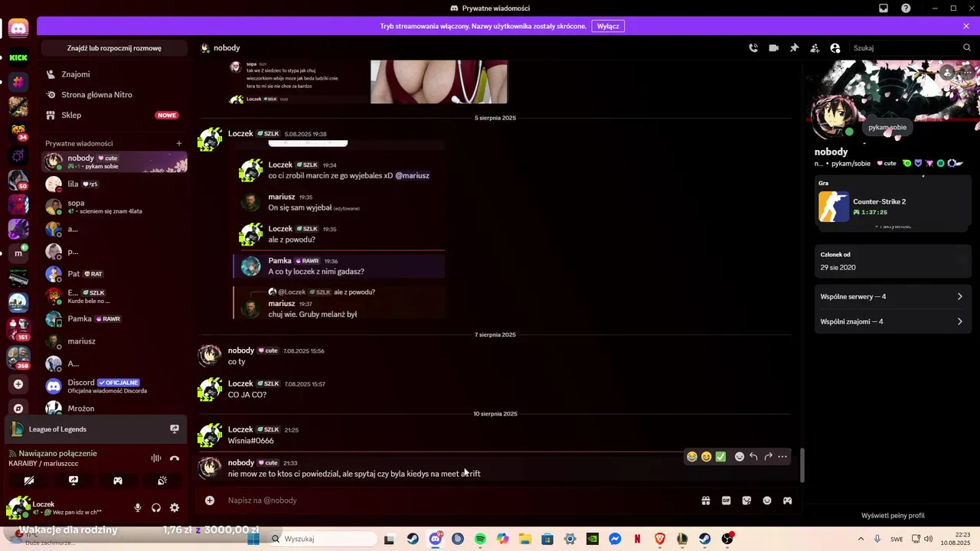This screenshot has height=551, width=980.
Task: Share your screen button in voice panel
Action: tap(73, 481)
